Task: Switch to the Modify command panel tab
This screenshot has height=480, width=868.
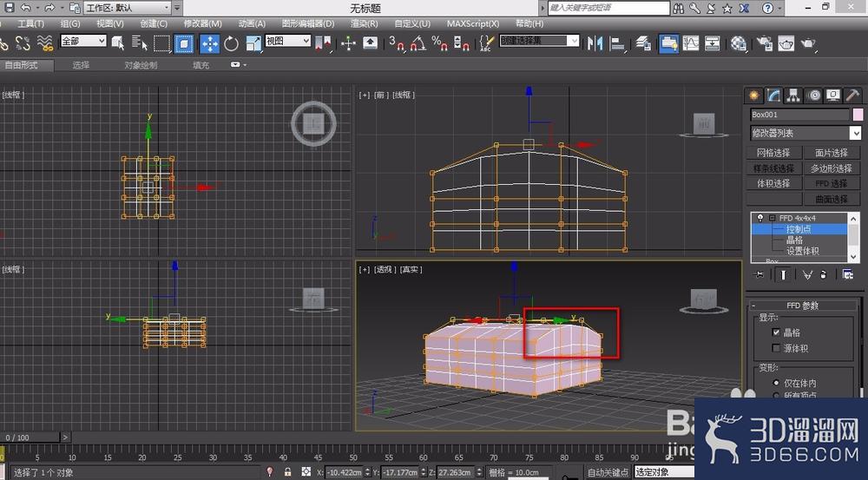Action: pos(773,95)
